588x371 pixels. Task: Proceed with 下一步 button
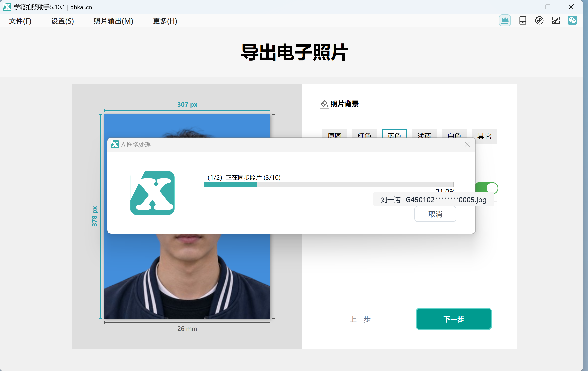click(454, 319)
